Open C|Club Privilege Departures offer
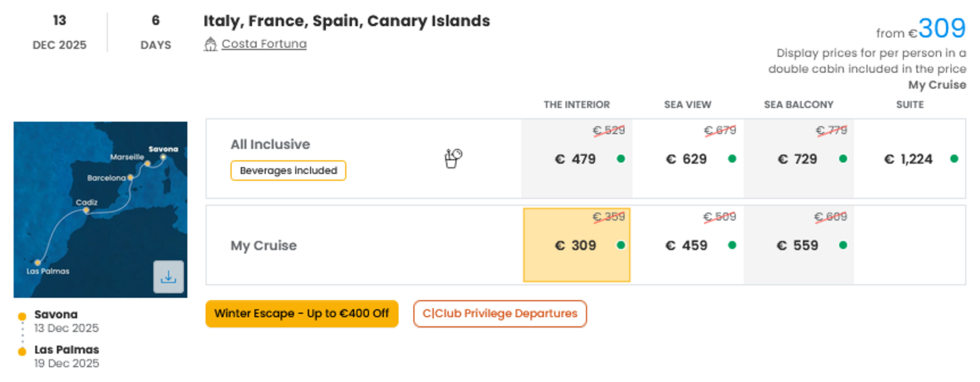 click(x=500, y=314)
